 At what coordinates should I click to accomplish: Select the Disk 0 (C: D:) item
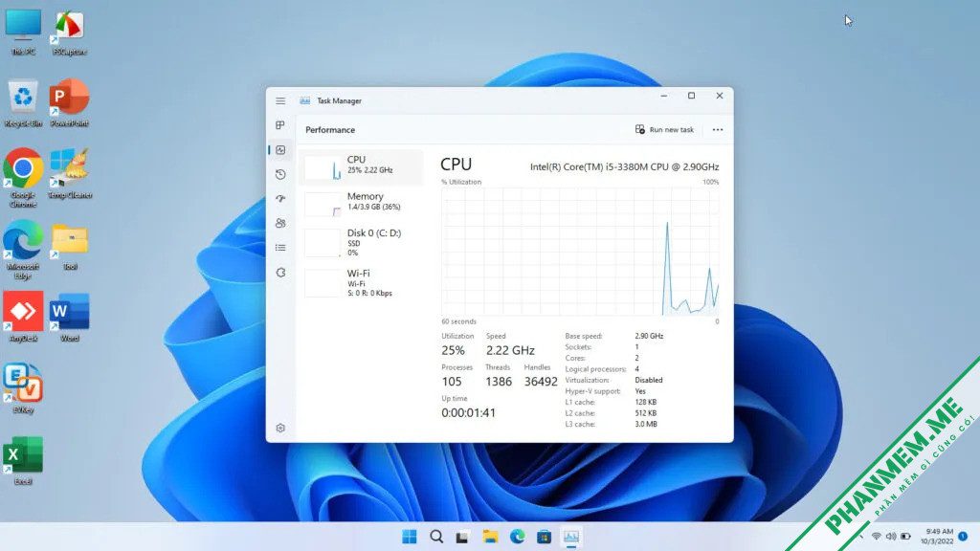coord(361,242)
